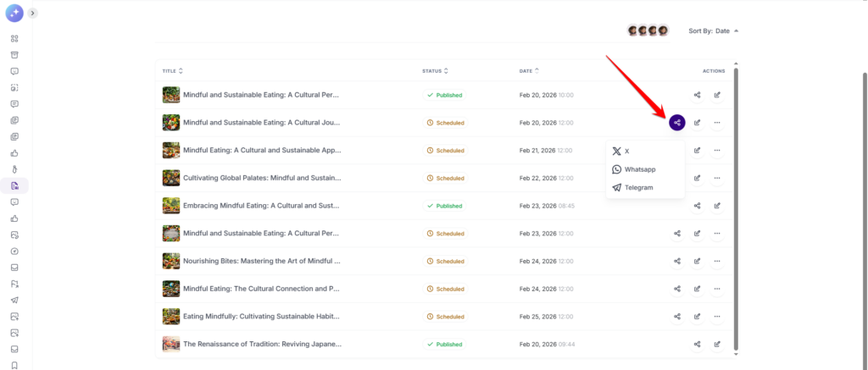The height and width of the screenshot is (370, 868).
Task: Sort table by Title column
Action: 172,71
